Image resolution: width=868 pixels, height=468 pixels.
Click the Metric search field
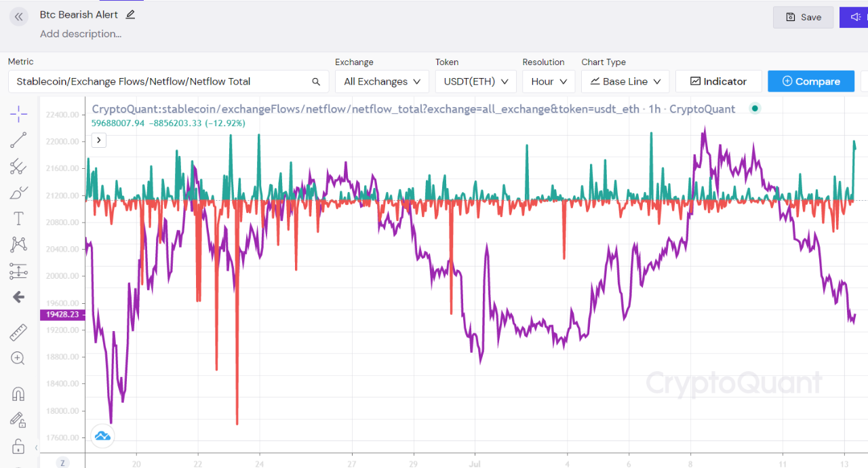coord(168,81)
